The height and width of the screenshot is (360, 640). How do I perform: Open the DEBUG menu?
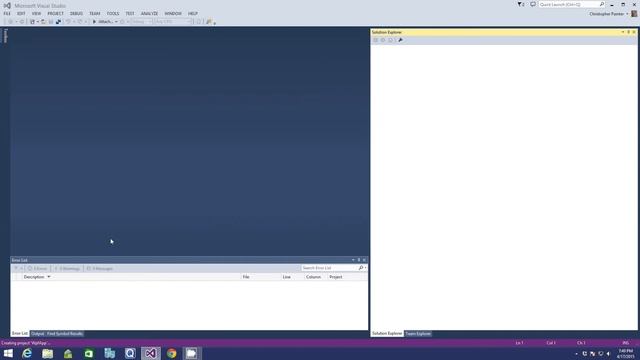point(76,13)
